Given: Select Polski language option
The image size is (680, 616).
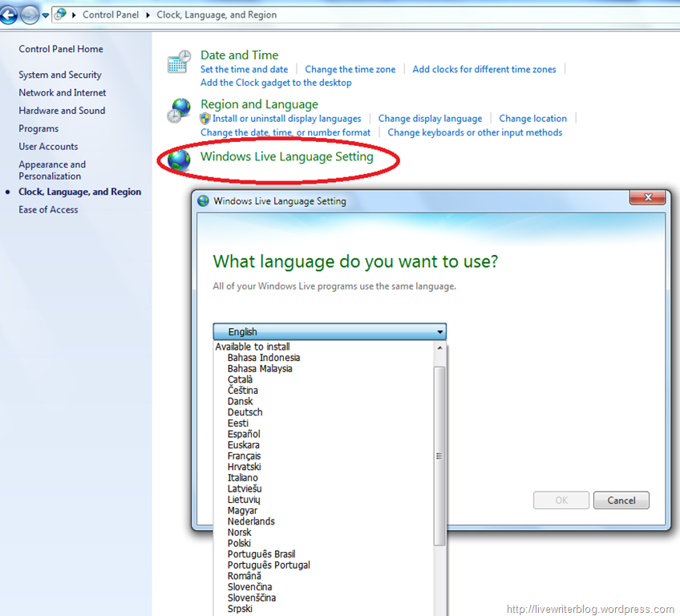Looking at the screenshot, I should pos(239,543).
